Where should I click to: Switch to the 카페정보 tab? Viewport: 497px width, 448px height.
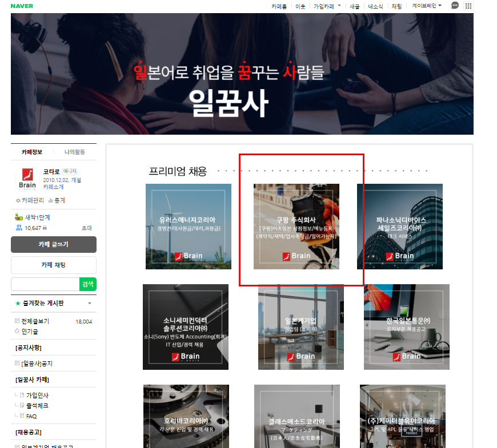tap(32, 152)
